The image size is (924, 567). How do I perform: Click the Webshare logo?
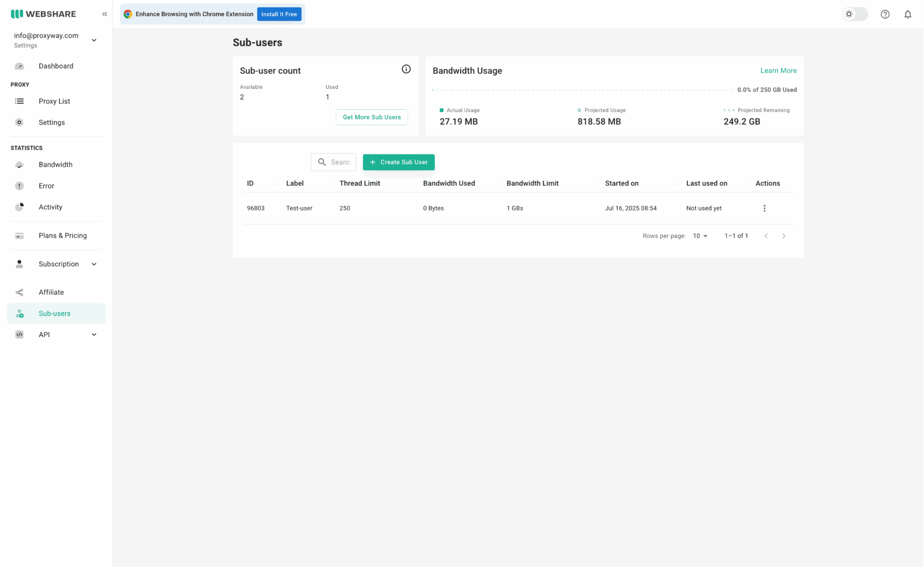click(x=43, y=14)
